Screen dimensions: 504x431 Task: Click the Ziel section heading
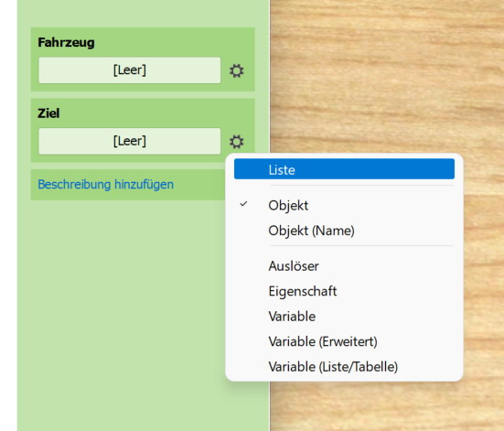(x=48, y=113)
